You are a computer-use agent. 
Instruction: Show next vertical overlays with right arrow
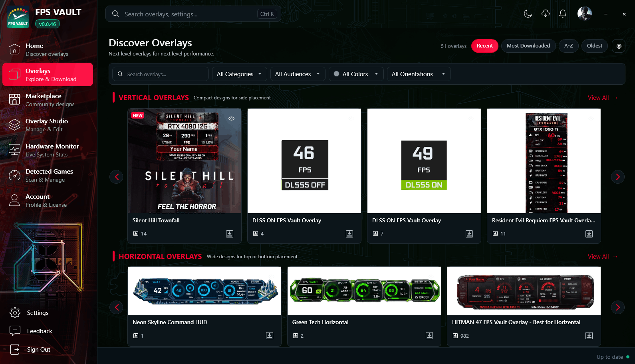(x=618, y=177)
